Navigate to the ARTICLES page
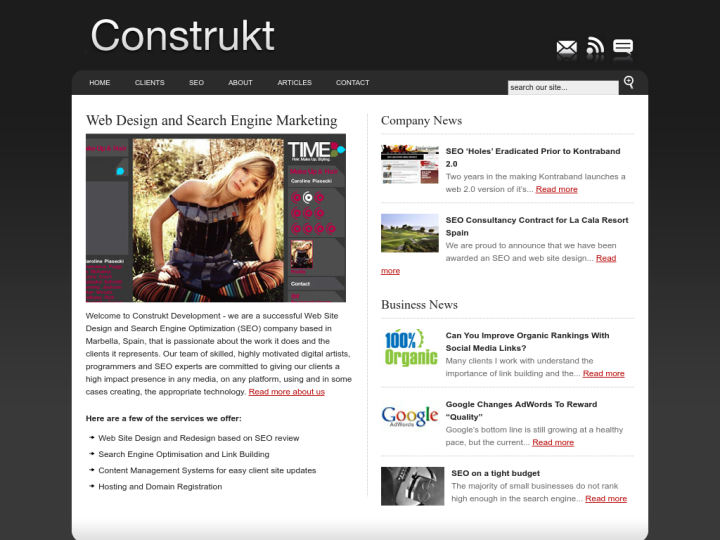This screenshot has height=540, width=720. click(x=294, y=83)
